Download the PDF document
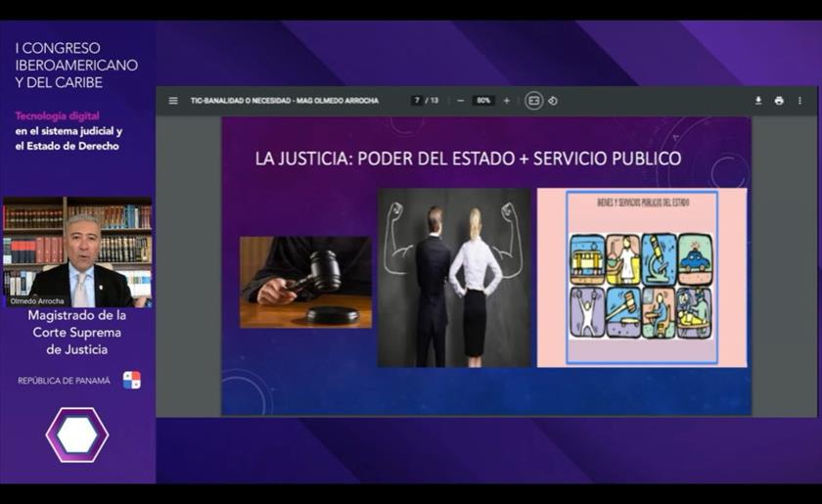This screenshot has width=822, height=504. pos(758,101)
